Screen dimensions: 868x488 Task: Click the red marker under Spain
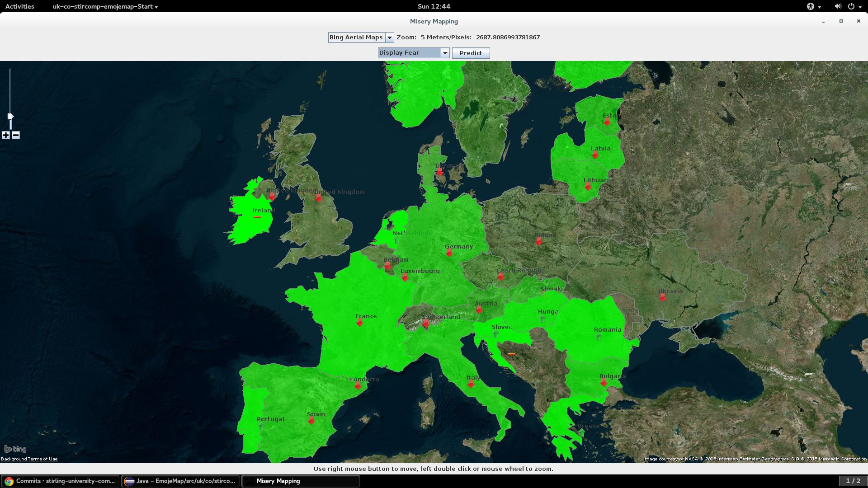click(x=311, y=421)
